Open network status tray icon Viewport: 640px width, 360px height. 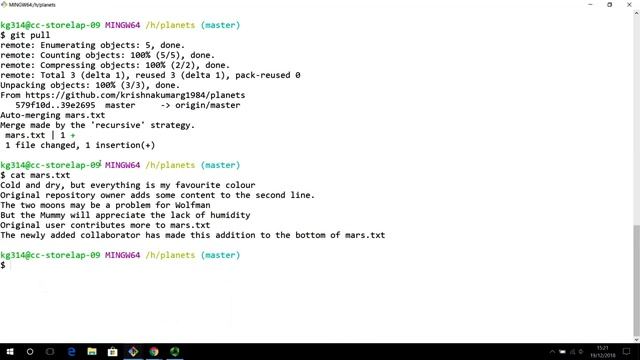pos(572,351)
